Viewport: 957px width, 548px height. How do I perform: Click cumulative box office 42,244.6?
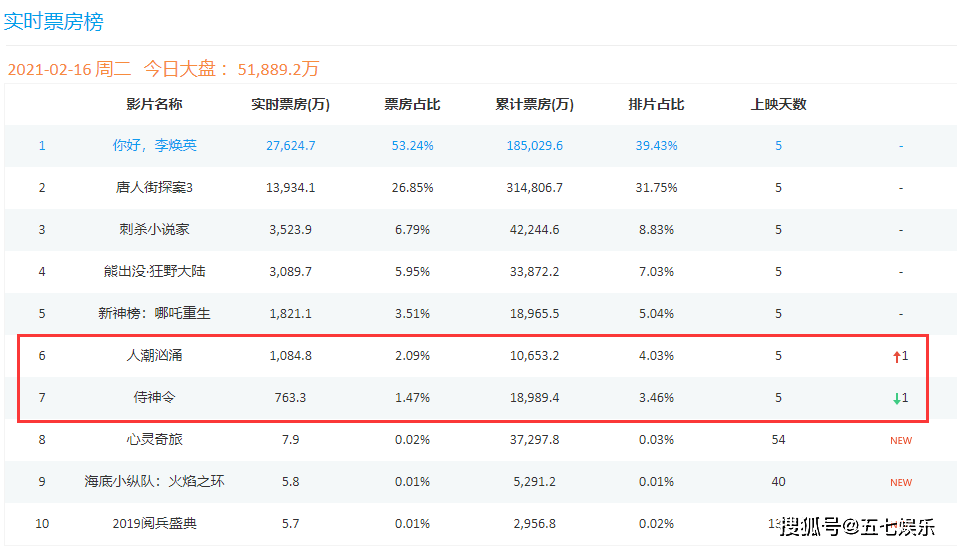pyautogui.click(x=535, y=230)
